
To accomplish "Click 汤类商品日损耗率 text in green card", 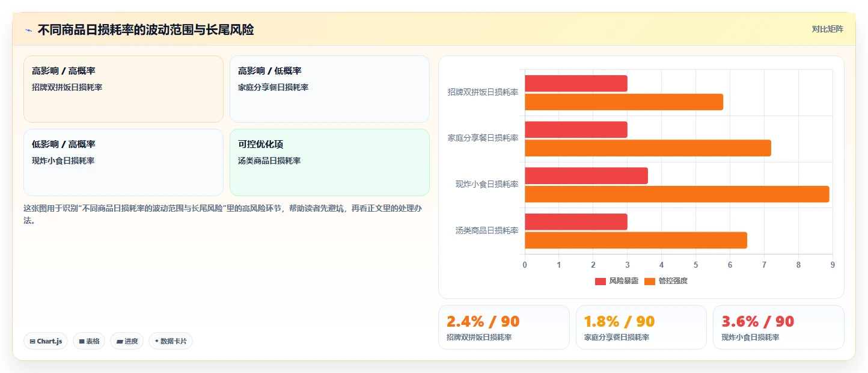I will click(x=269, y=161).
